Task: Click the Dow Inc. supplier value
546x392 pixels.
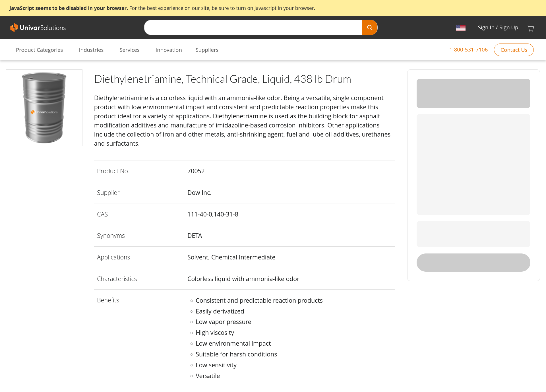Action: pyautogui.click(x=199, y=193)
